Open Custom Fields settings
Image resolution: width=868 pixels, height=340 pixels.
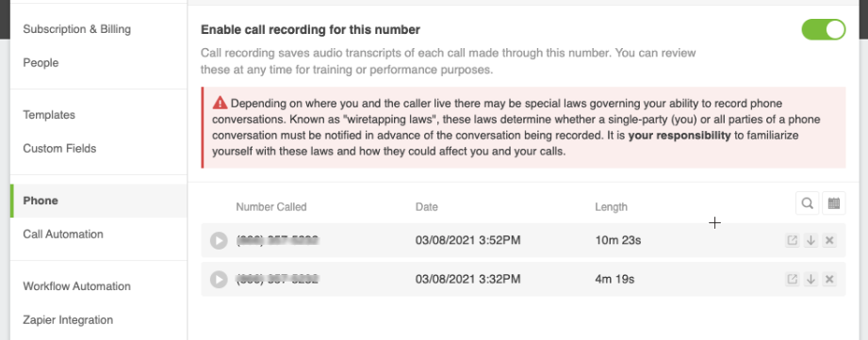coord(59,149)
